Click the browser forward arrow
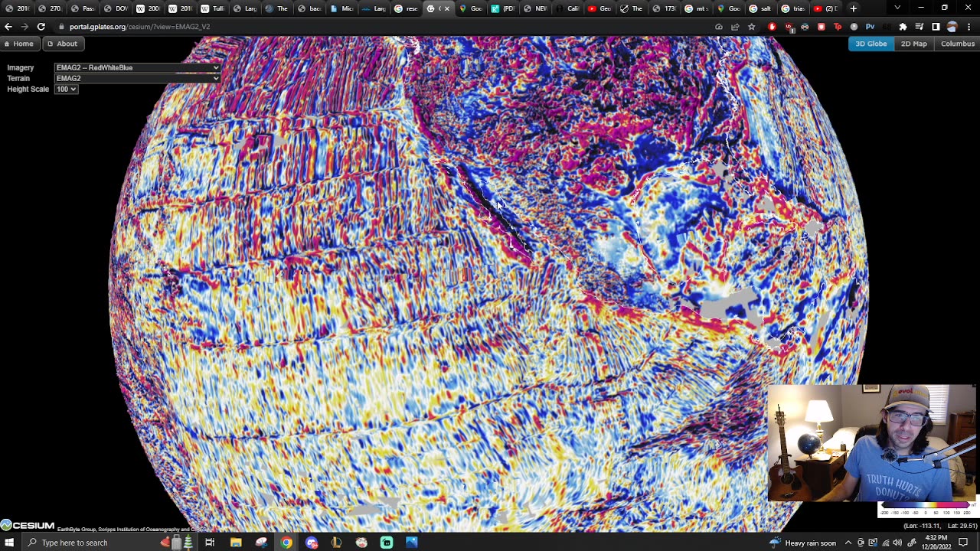 [24, 27]
